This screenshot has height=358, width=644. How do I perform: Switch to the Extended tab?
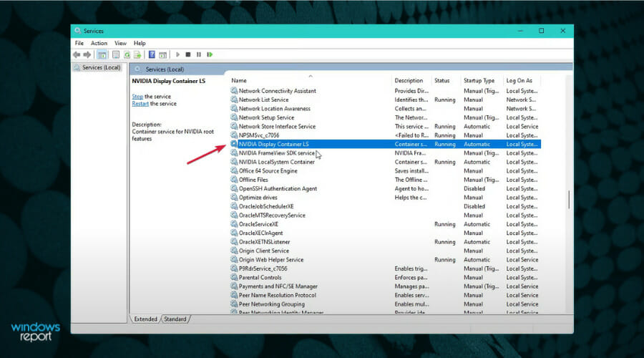click(x=145, y=319)
